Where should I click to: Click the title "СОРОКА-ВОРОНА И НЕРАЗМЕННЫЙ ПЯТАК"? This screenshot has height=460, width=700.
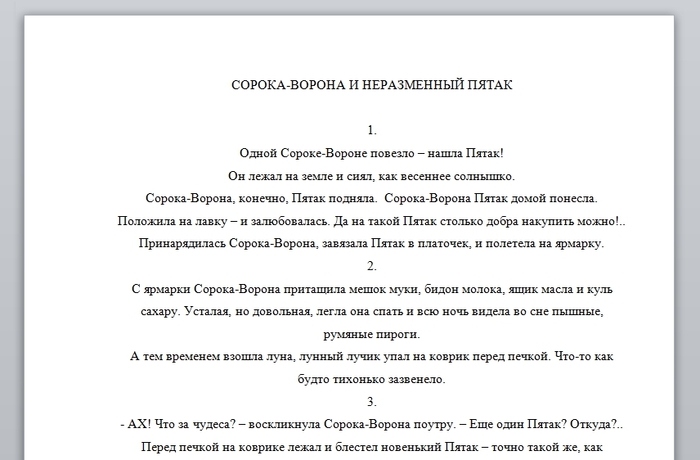pyautogui.click(x=371, y=85)
